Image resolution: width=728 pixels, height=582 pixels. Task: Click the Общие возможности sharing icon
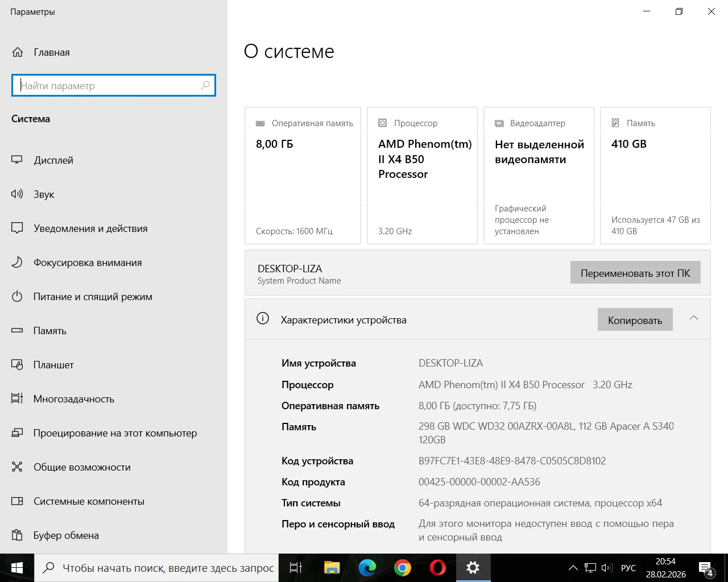[x=17, y=467]
